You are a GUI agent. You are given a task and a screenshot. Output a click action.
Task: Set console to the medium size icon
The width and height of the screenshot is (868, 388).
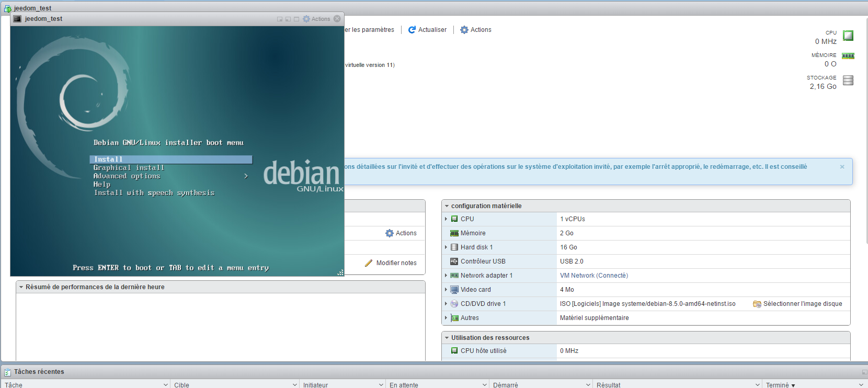[x=288, y=19]
